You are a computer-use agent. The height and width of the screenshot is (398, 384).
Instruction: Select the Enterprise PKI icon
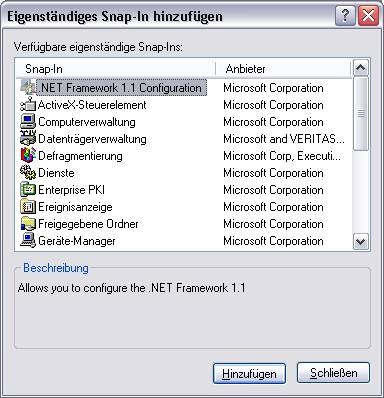[28, 190]
